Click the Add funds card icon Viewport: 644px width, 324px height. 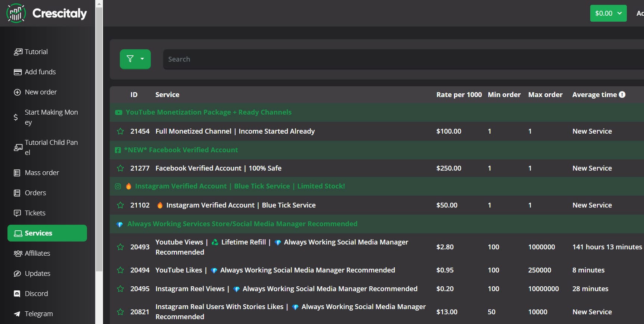tap(18, 72)
